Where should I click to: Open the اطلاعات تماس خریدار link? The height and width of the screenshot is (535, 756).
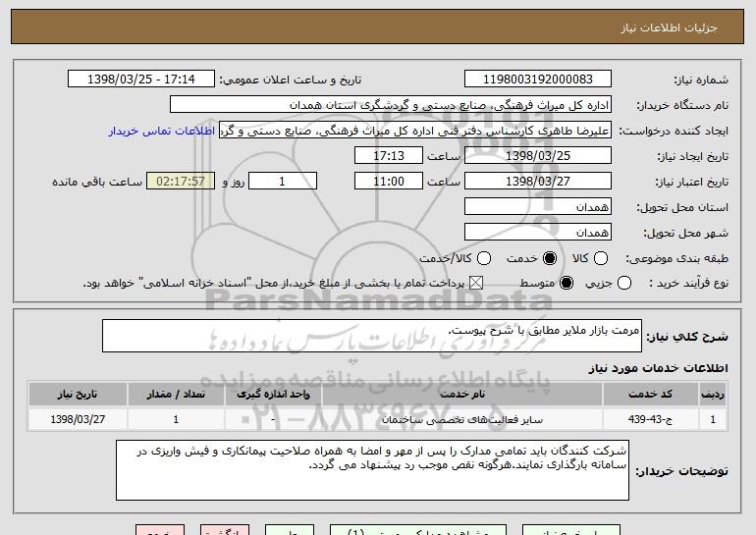[162, 131]
